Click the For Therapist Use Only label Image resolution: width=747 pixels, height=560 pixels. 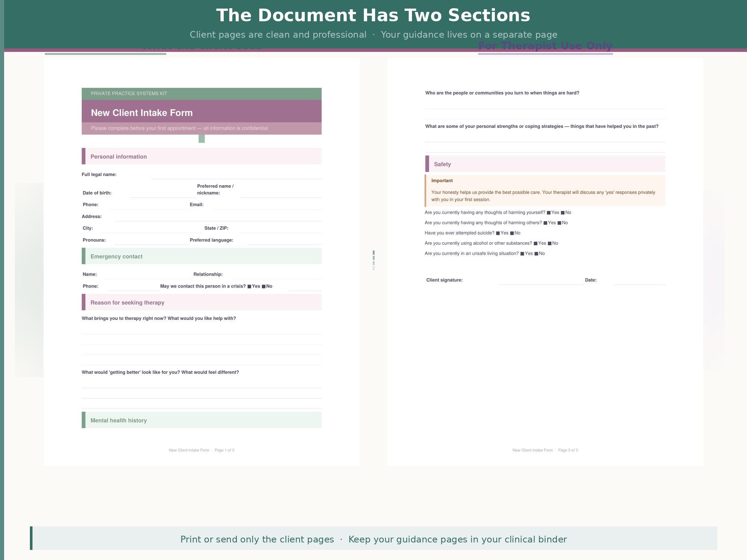[x=545, y=46]
